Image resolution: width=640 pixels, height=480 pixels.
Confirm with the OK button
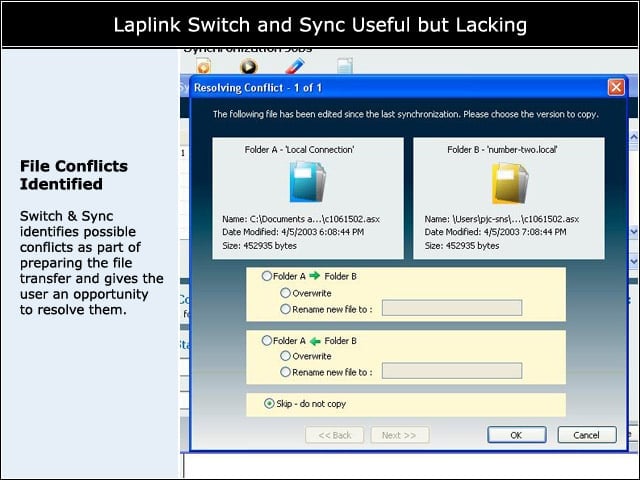point(517,435)
